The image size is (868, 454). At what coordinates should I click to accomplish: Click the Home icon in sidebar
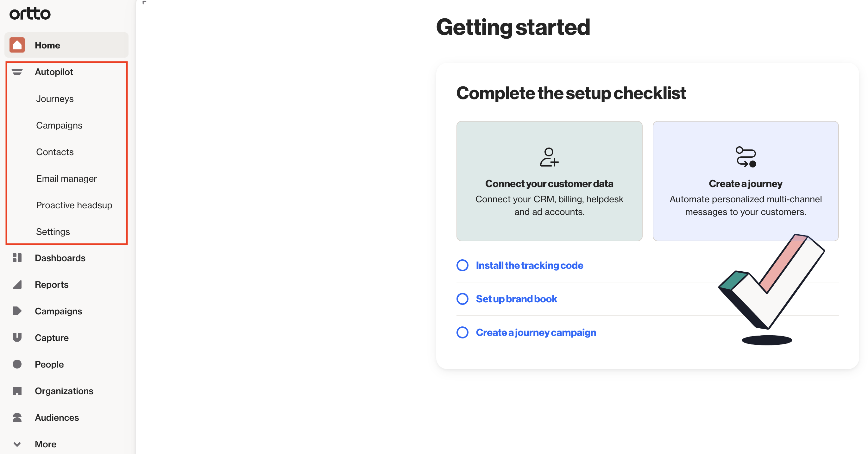17,45
